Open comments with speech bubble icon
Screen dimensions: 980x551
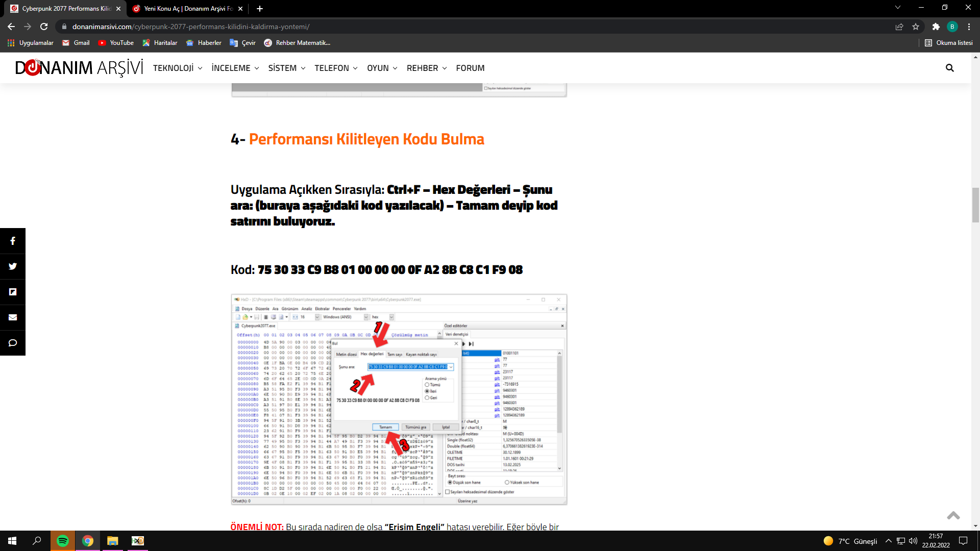click(x=13, y=343)
